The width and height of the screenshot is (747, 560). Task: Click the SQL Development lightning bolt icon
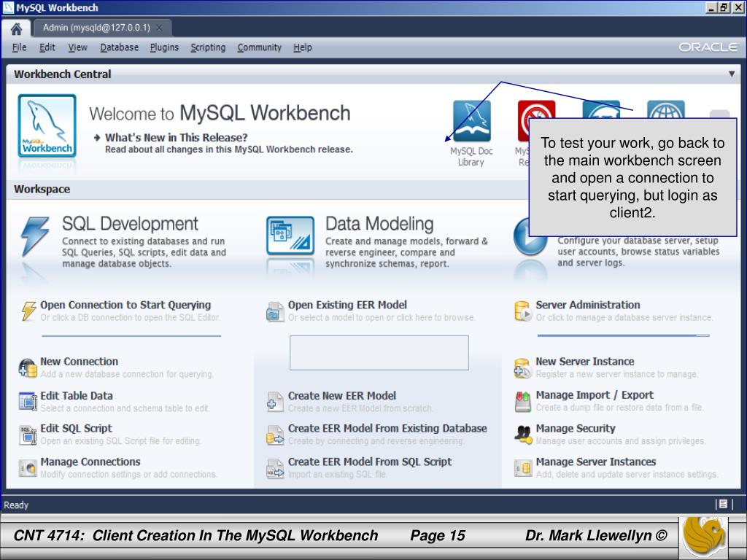click(x=35, y=237)
